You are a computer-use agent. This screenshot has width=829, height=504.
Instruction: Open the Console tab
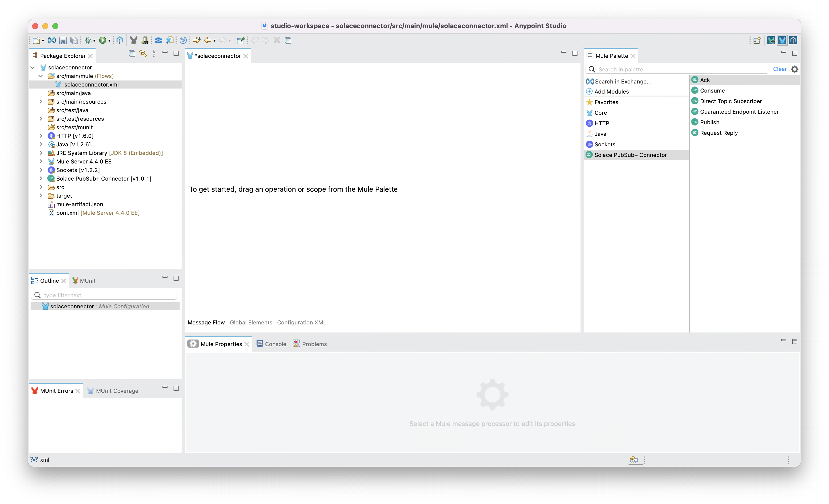(x=271, y=344)
